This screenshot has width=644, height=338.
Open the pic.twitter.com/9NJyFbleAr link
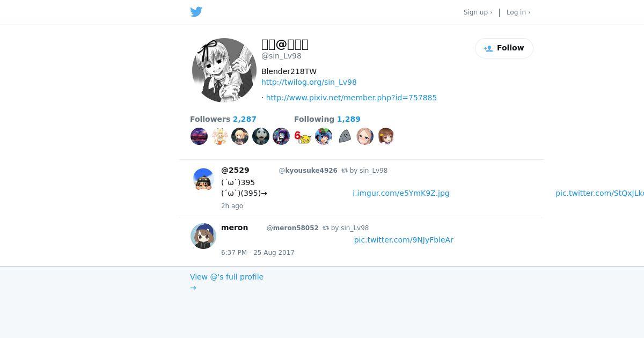click(404, 240)
